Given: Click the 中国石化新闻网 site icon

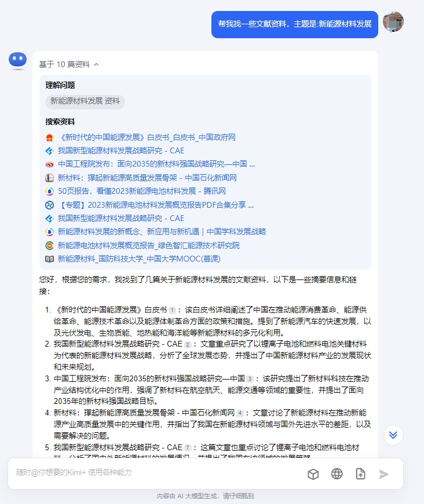Looking at the screenshot, I should (x=49, y=178).
